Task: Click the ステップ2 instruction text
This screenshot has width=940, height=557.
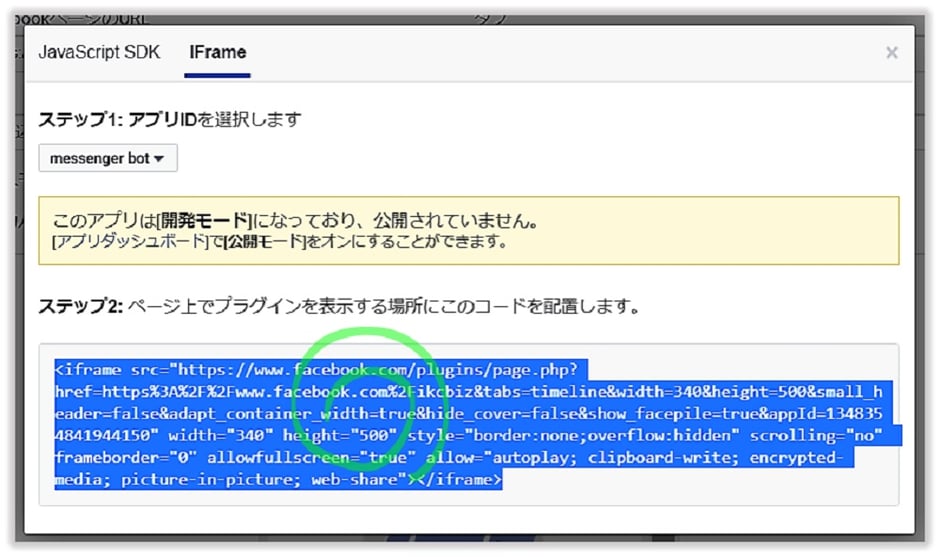Action: tap(339, 306)
